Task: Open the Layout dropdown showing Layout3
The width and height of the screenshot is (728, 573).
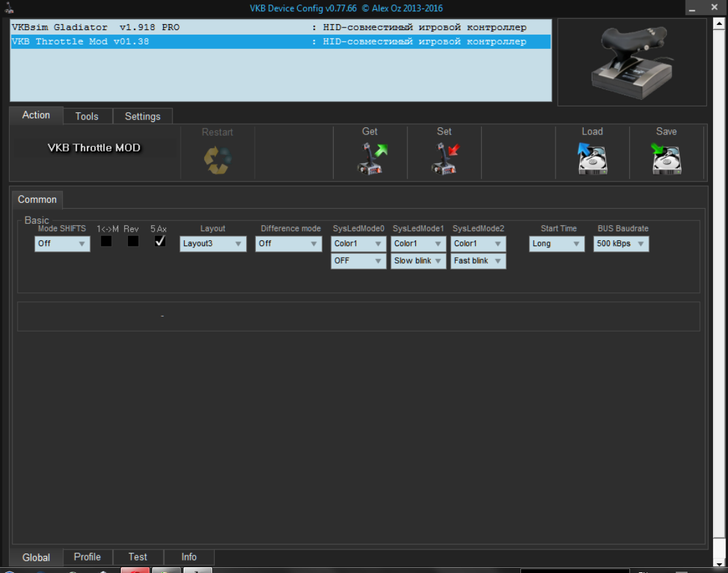Action: coord(213,243)
